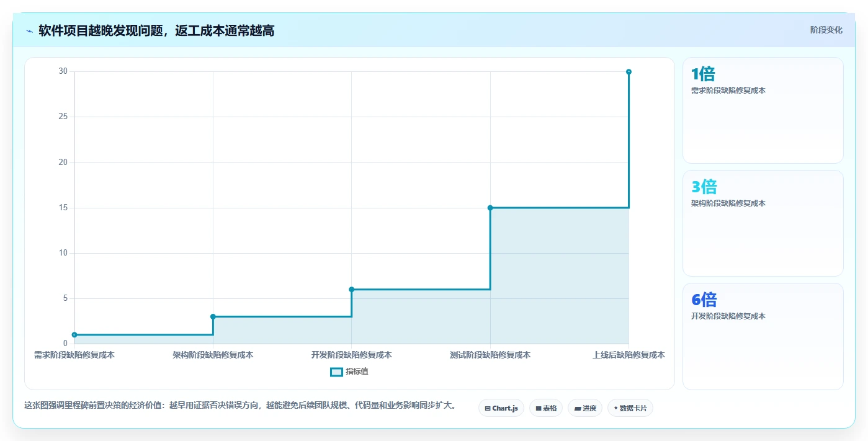Click the x-axis label 架构阶段缺陷修复成本
This screenshot has width=868, height=441.
click(213, 355)
